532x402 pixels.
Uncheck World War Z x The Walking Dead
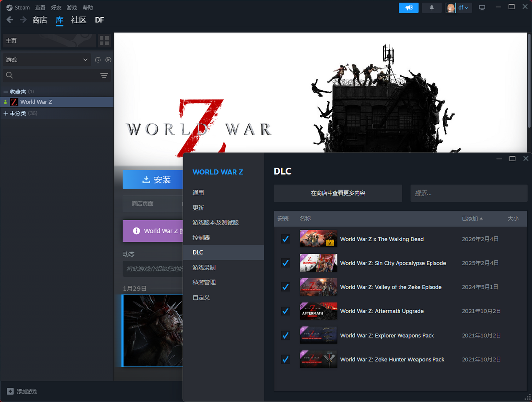[x=285, y=239]
